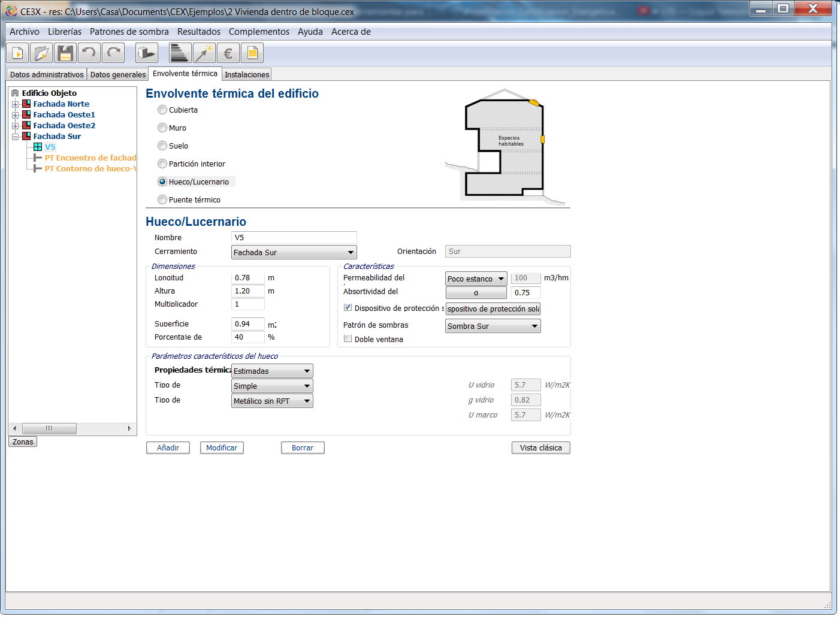This screenshot has width=840, height=617.
Task: Click the Vista clásica button
Action: pos(540,448)
